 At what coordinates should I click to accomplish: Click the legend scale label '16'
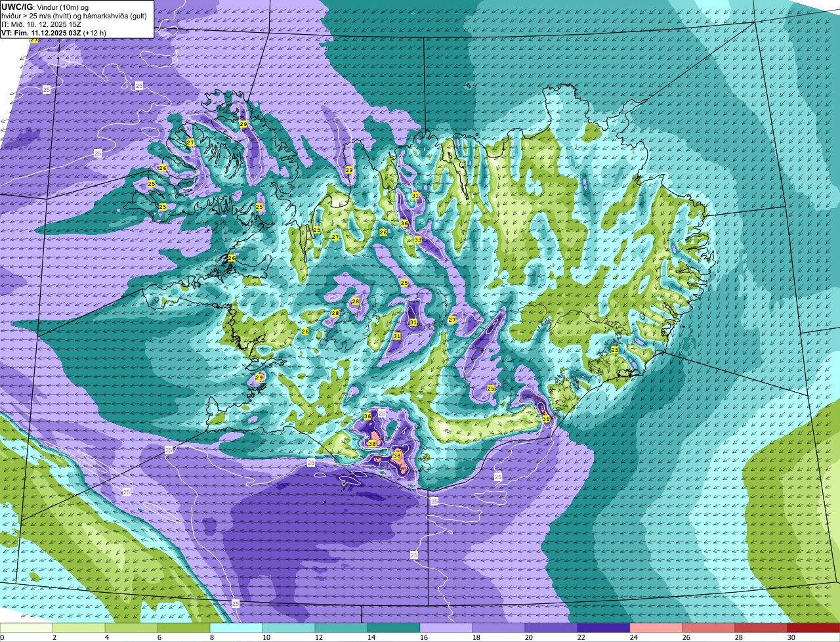pyautogui.click(x=424, y=637)
